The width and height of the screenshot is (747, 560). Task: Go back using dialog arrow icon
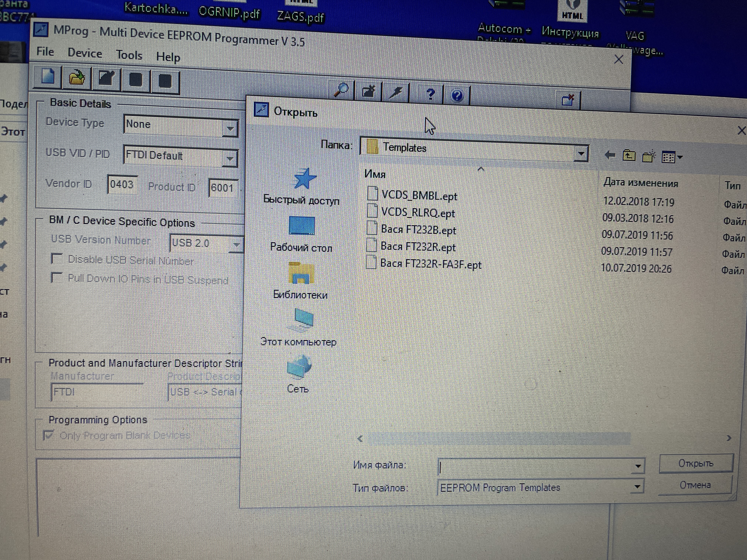coord(610,155)
